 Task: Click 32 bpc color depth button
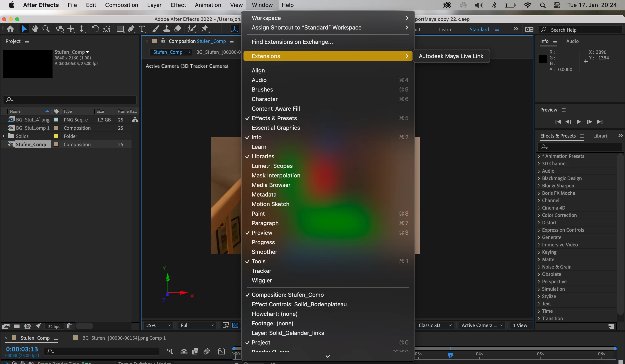click(54, 326)
